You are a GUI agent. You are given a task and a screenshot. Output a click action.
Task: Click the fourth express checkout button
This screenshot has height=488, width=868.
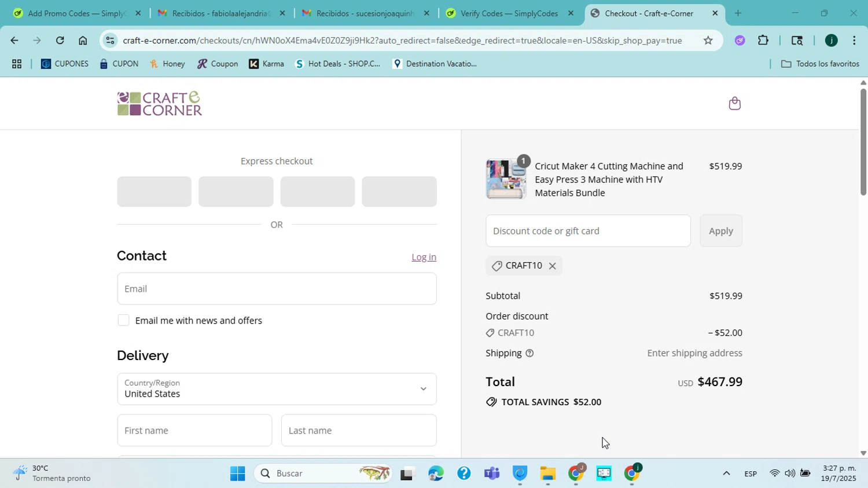(x=399, y=192)
